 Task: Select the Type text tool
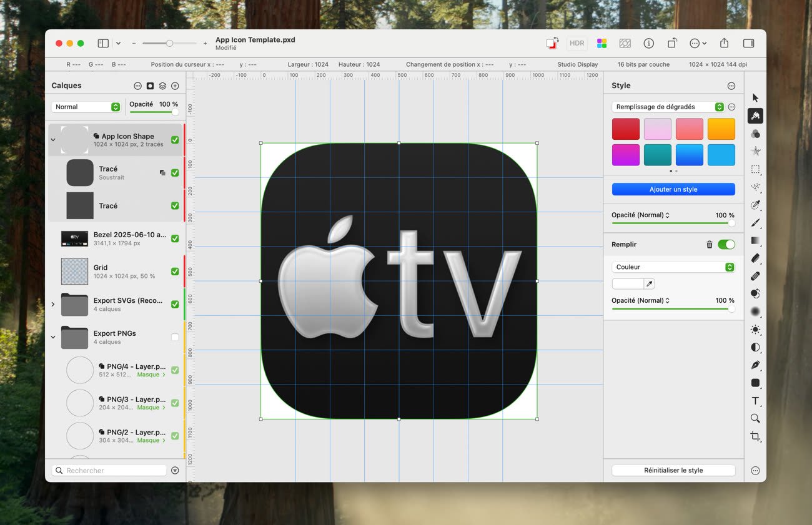(x=755, y=401)
